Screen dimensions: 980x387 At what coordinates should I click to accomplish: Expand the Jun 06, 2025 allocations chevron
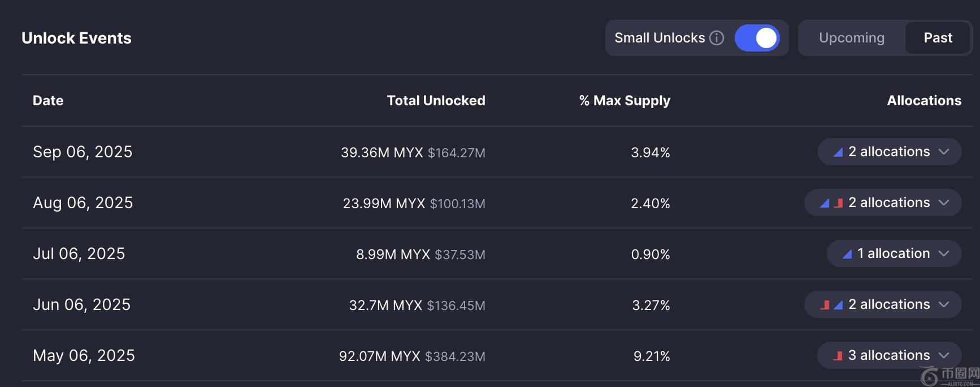coord(943,304)
